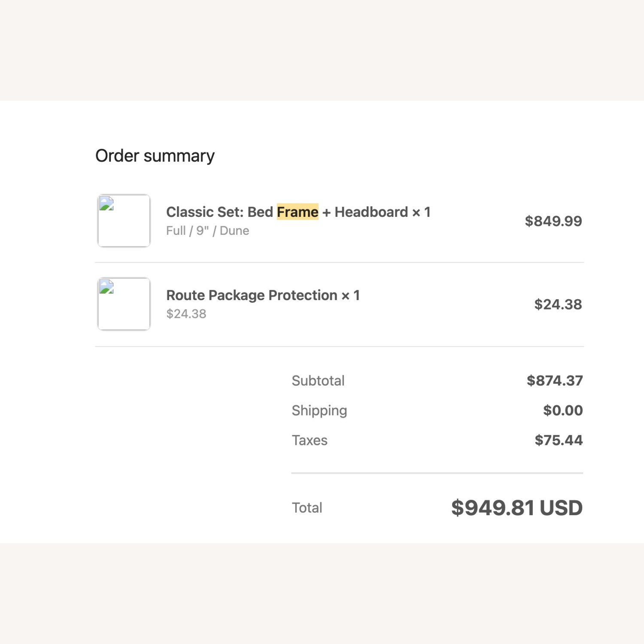
Task: Select the Full / 9" / Dune variant text
Action: point(207,231)
